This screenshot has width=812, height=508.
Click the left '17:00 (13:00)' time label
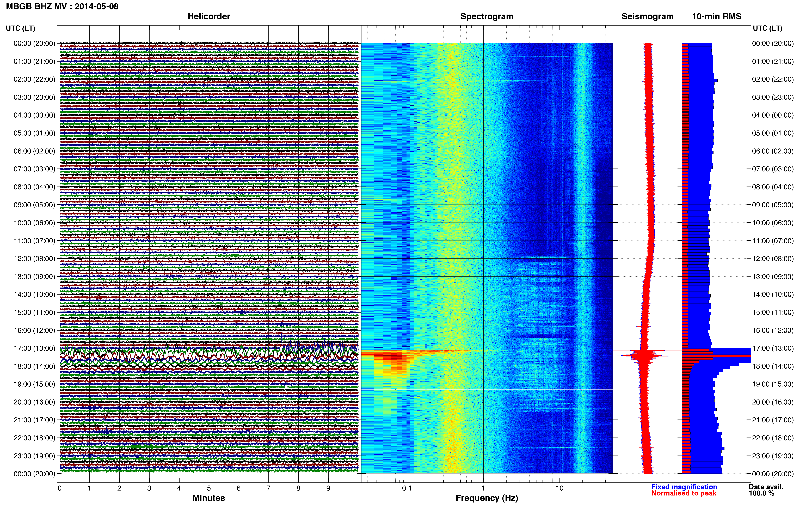pyautogui.click(x=34, y=348)
